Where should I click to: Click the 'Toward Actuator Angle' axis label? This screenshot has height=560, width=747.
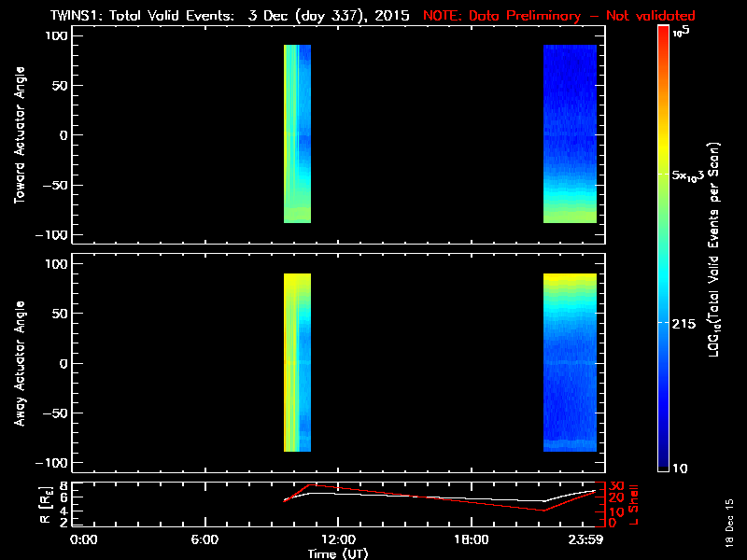(x=19, y=134)
